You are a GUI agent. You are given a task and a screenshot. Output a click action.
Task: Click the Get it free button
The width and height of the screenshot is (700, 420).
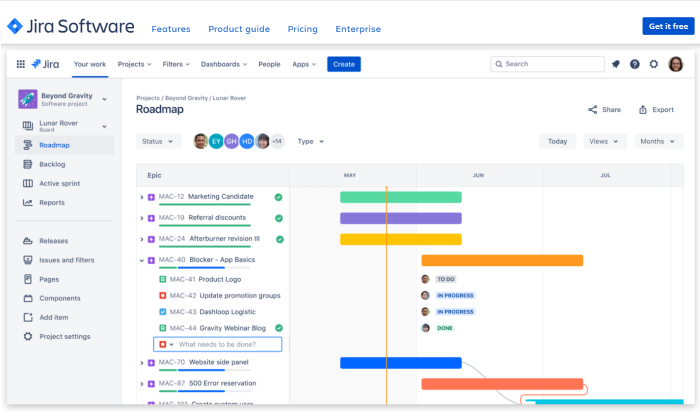point(668,26)
